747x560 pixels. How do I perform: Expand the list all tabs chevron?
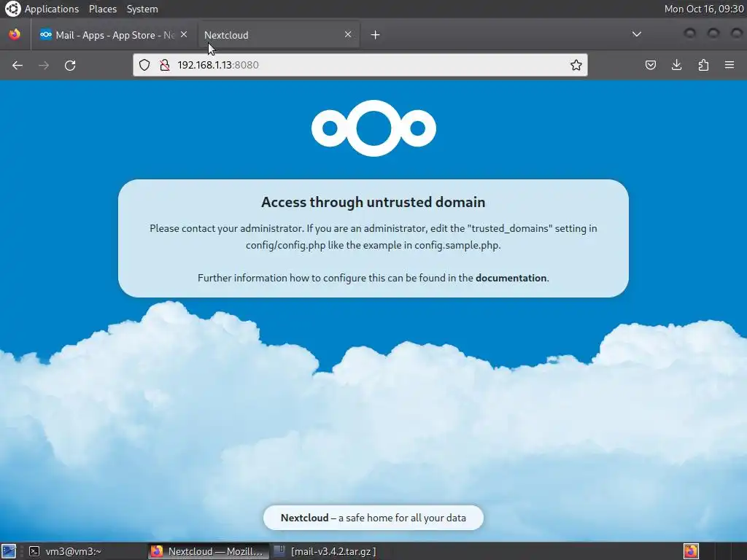tap(636, 34)
